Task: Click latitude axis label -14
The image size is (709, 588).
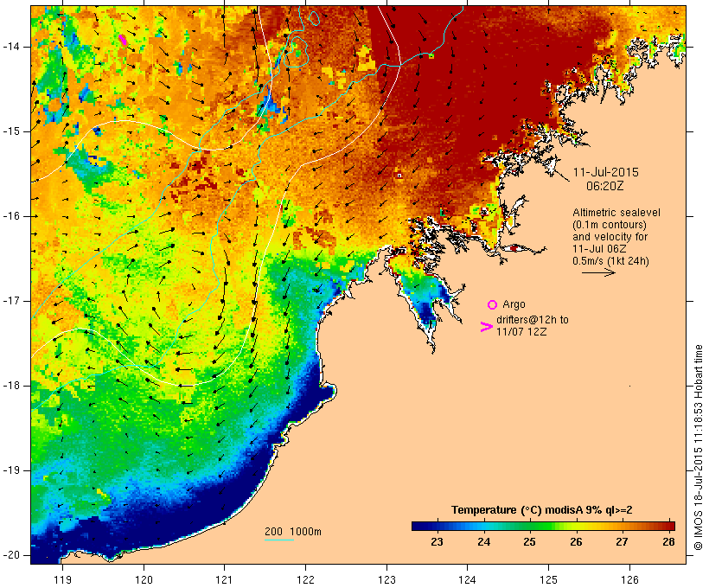Action: [x=10, y=47]
